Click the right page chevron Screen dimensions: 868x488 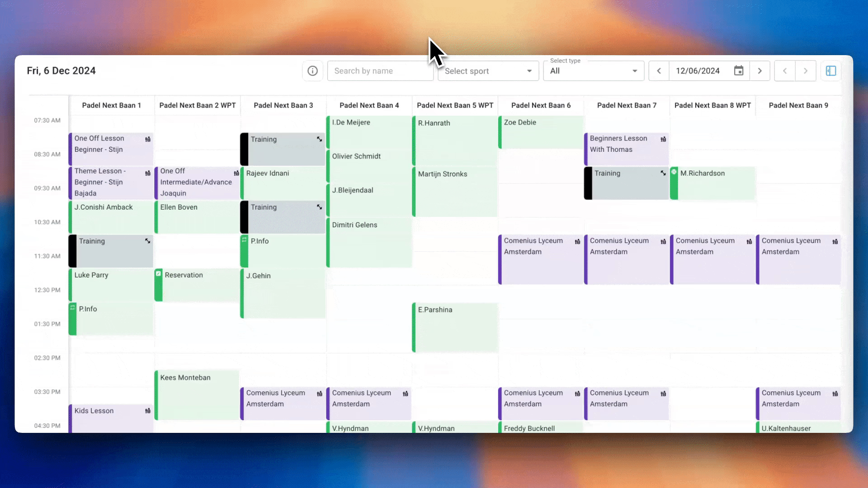(806, 71)
